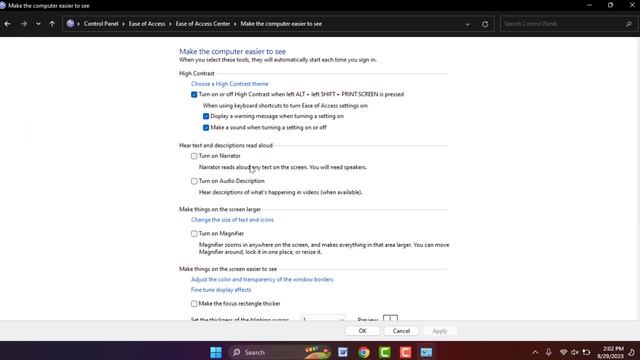Open Word from the taskbar
This screenshot has width=640, height=360.
pyautogui.click(x=343, y=352)
